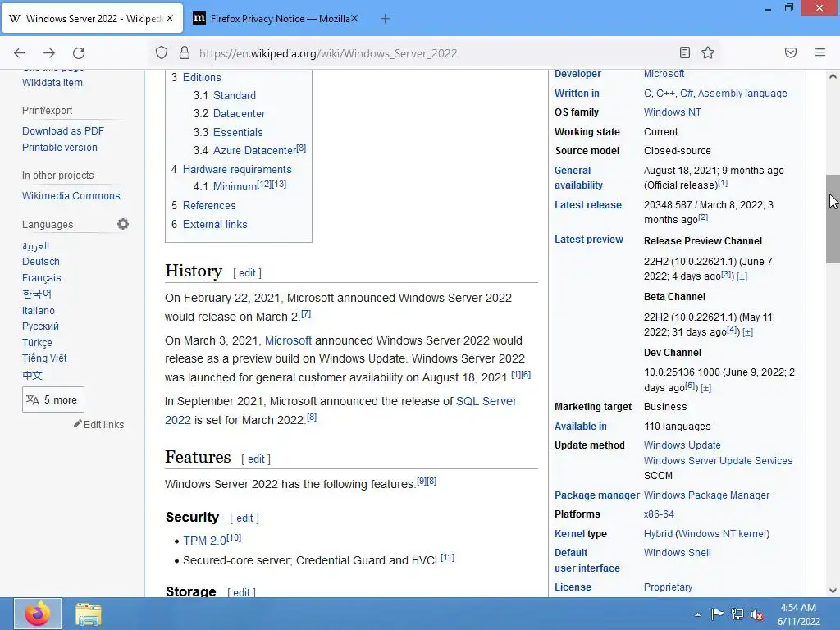Click the Edit links pencil item
Image resolution: width=840 pixels, height=630 pixels.
[98, 424]
